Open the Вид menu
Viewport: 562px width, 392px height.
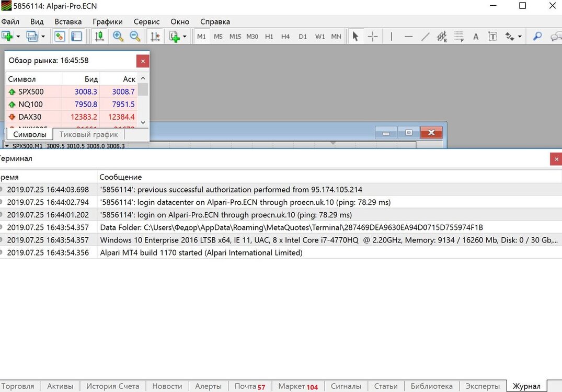(x=37, y=21)
